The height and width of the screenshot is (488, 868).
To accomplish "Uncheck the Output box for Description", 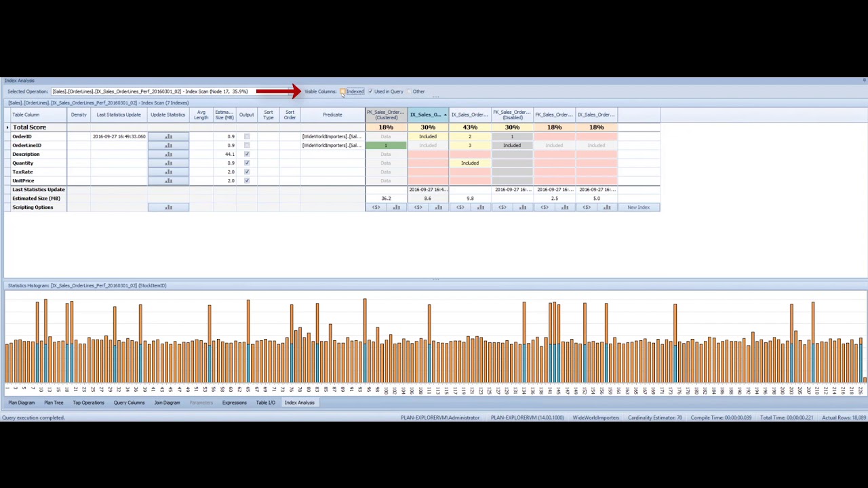I will coord(247,155).
